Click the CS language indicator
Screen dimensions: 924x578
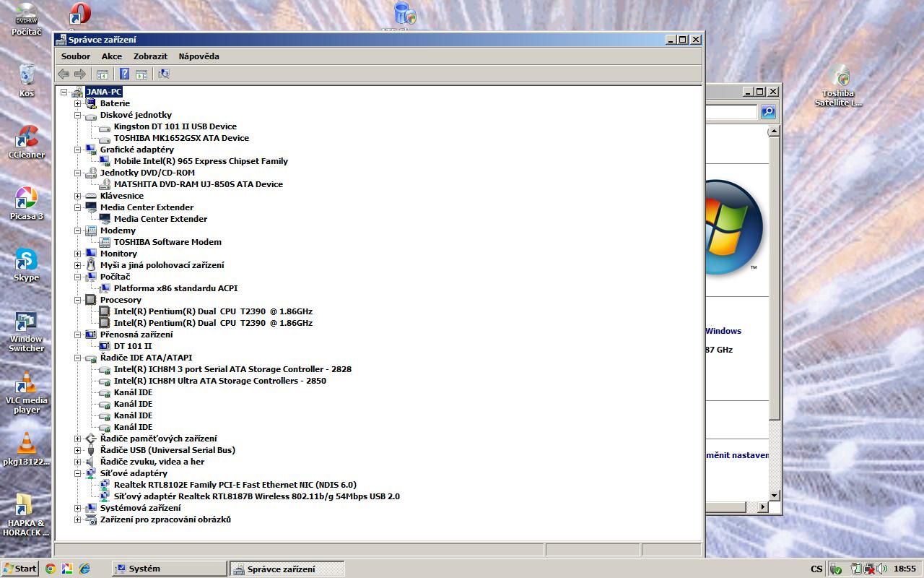click(x=816, y=569)
